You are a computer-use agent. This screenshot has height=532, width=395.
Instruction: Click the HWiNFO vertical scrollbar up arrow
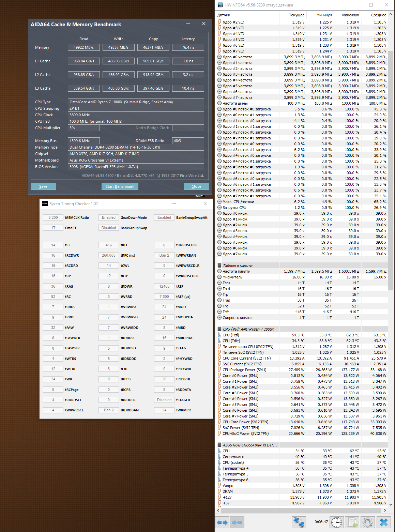(391, 15)
